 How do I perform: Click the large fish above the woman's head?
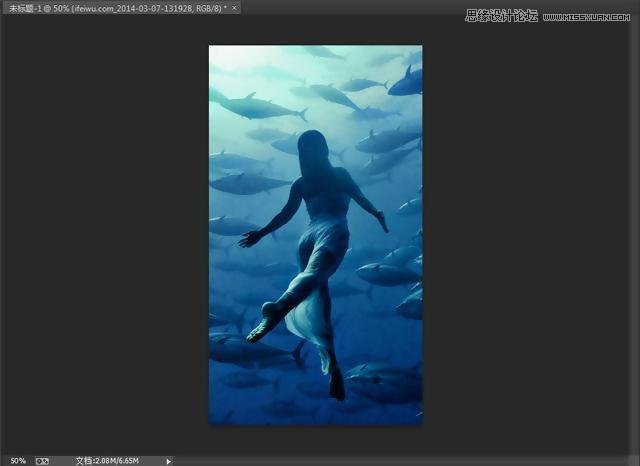tap(260, 106)
